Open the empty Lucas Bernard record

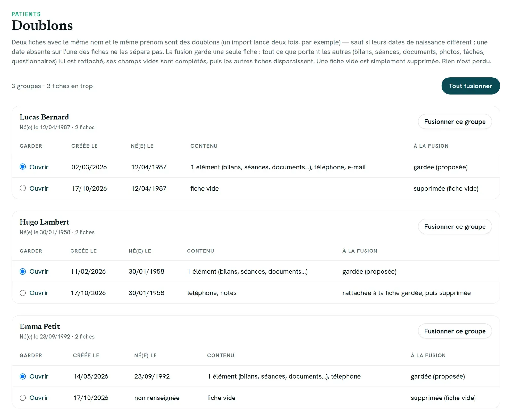(39, 188)
